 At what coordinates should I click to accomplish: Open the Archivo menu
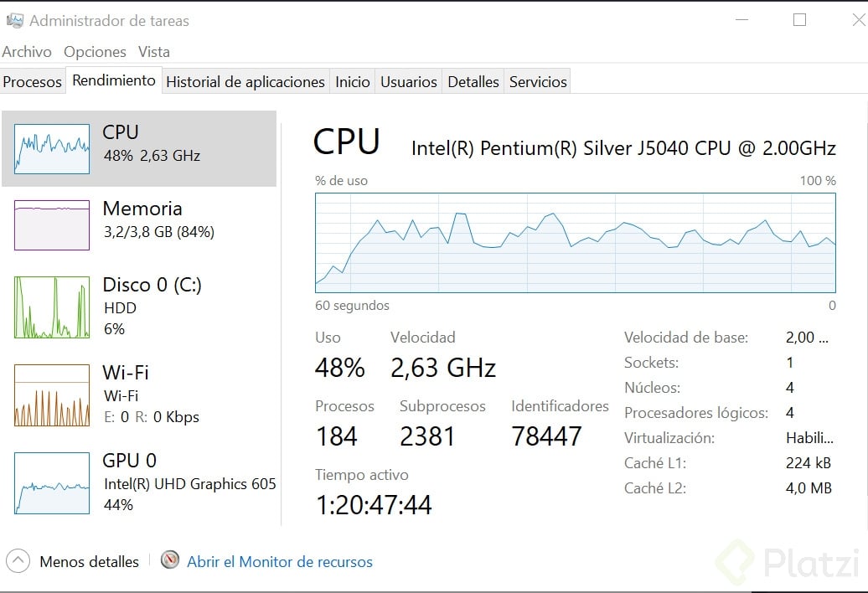coord(27,52)
